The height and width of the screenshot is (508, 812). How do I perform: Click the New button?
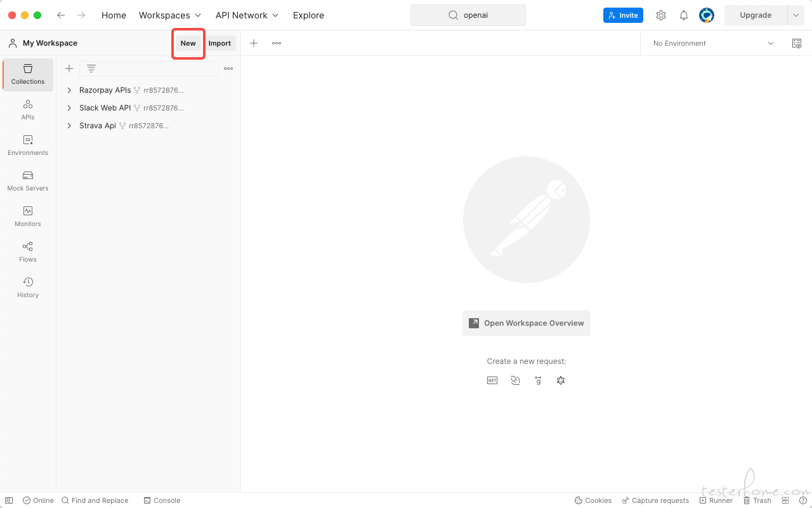tap(188, 43)
